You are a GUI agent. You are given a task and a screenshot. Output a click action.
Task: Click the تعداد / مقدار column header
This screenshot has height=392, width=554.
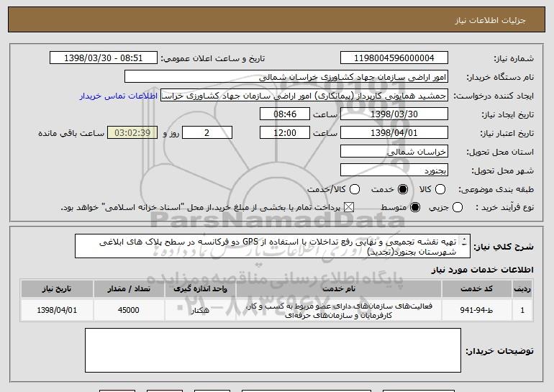pos(129,289)
